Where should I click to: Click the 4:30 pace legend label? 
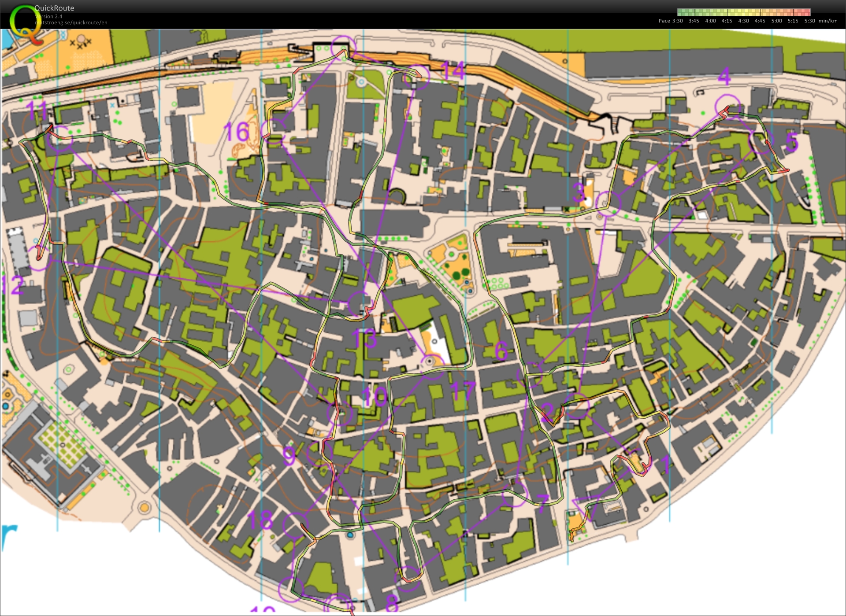click(744, 21)
